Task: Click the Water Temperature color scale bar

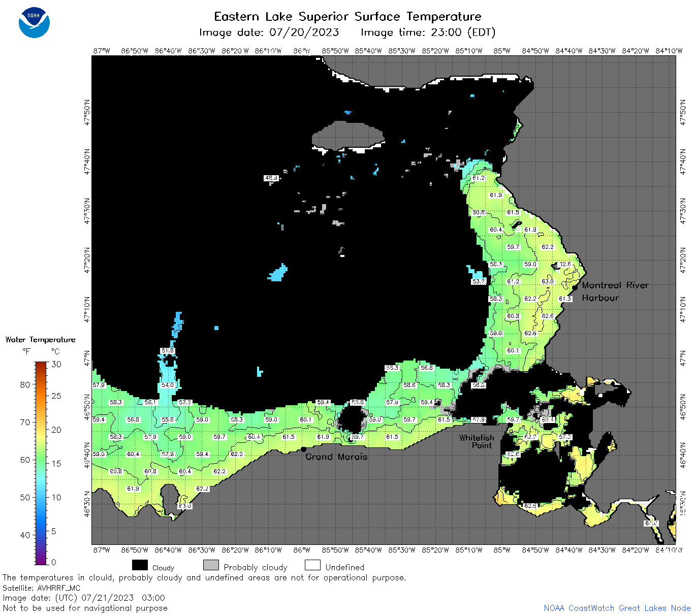Action: tap(41, 463)
